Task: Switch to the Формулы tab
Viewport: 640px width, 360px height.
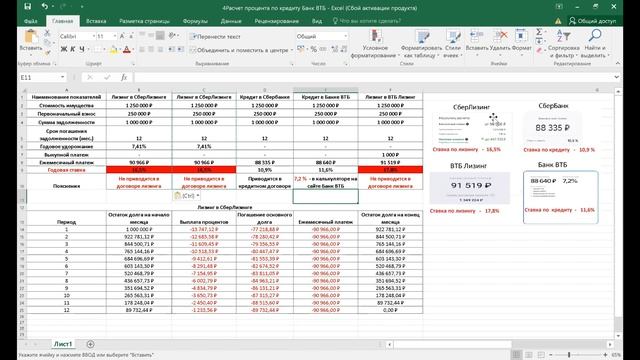Action: click(x=195, y=21)
